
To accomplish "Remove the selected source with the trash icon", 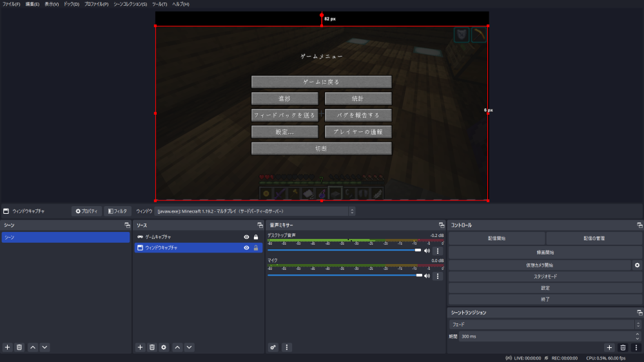I will [152, 347].
